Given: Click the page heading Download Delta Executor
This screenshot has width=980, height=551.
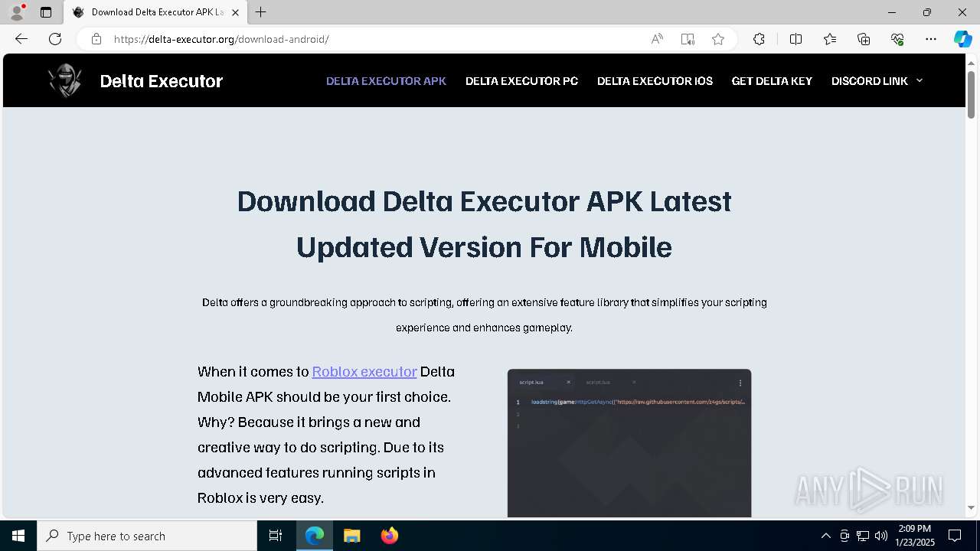Looking at the screenshot, I should (x=484, y=224).
